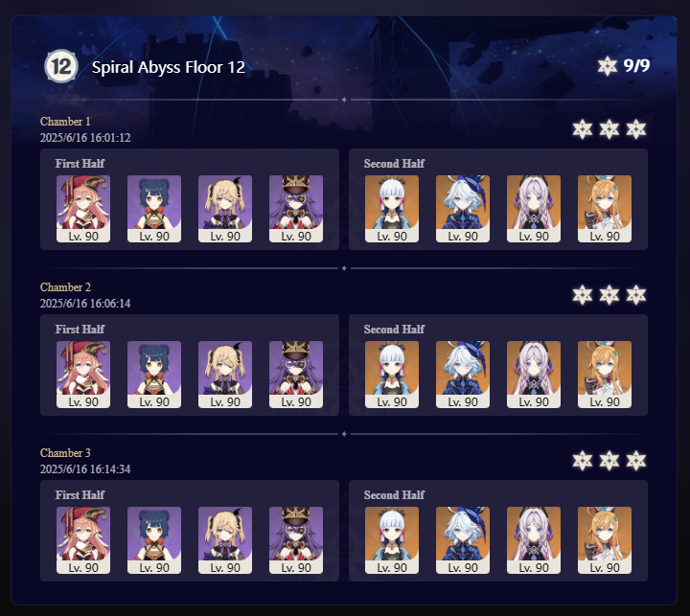Open the dark-blue-haired character in Chamber 1 First Half

154,209
